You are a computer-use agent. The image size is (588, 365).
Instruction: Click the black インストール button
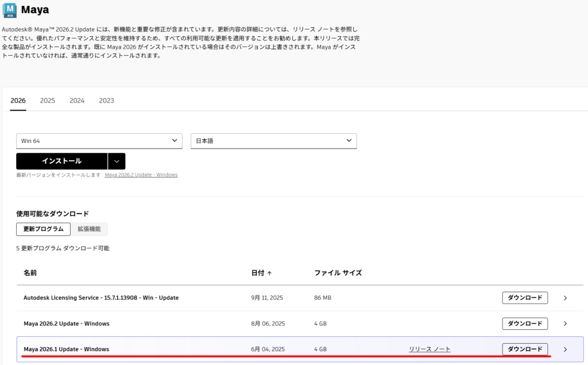(61, 161)
